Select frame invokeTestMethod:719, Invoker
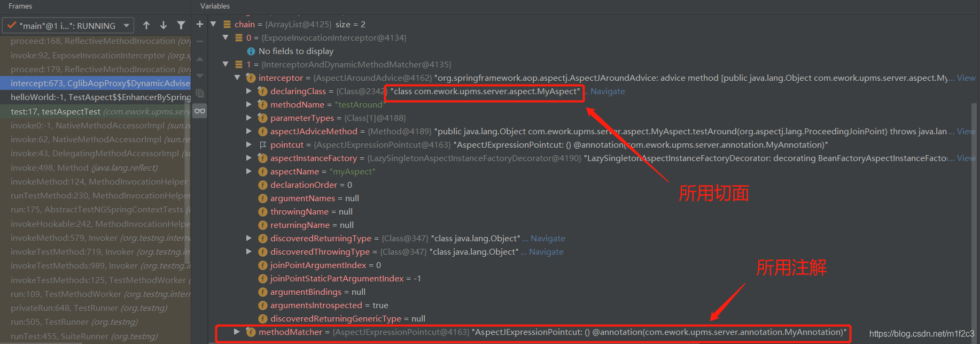980x344 pixels. click(95, 251)
